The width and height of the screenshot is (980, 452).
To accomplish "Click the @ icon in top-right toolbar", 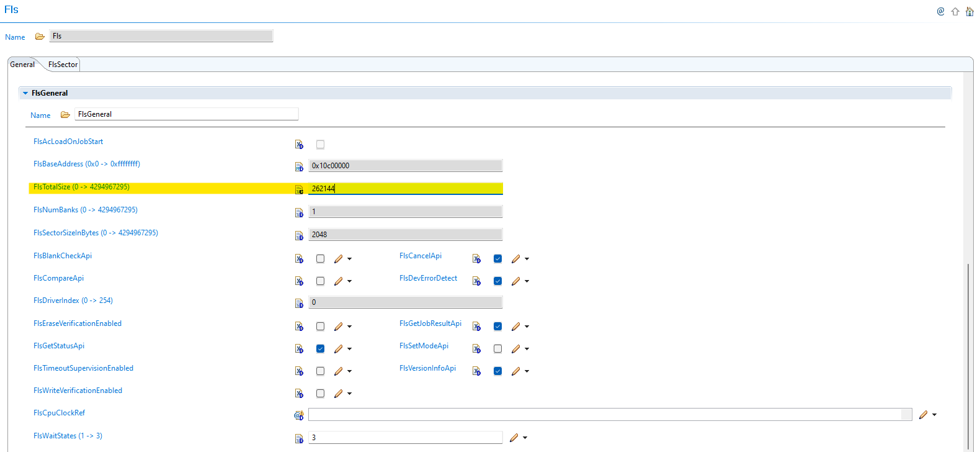I will [940, 11].
